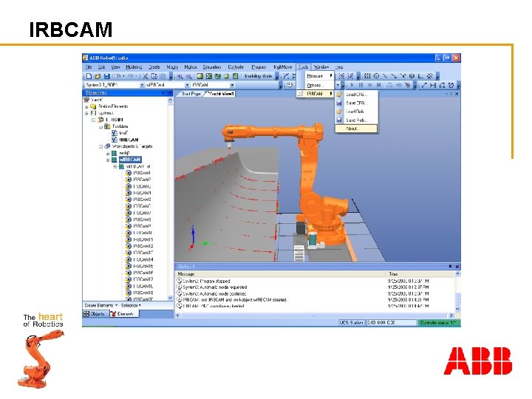Click the Play simulation icon

pyautogui.click(x=352, y=85)
